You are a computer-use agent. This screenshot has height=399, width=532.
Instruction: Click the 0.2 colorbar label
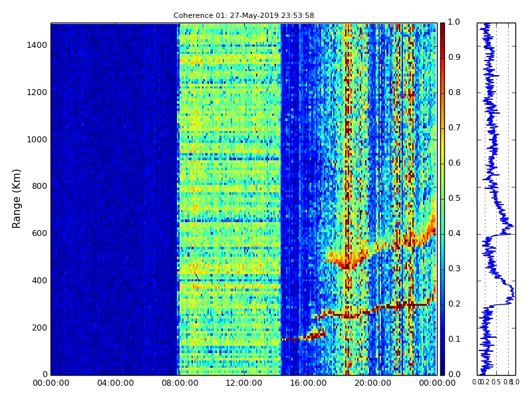(x=455, y=304)
